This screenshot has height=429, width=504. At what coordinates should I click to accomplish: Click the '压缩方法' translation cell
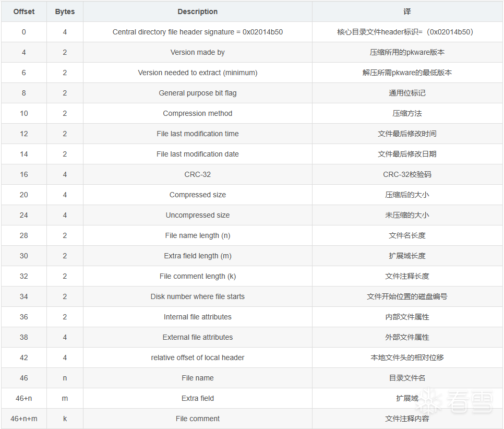click(407, 113)
